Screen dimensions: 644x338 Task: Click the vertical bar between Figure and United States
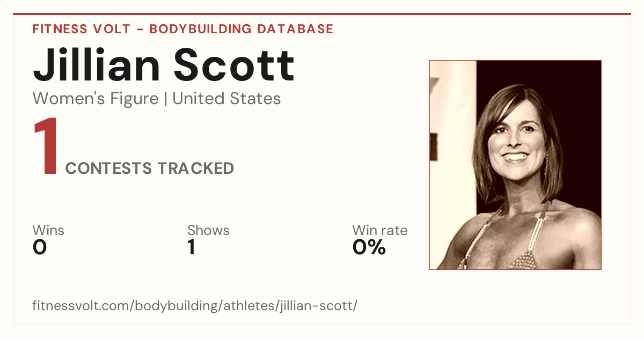(166, 99)
